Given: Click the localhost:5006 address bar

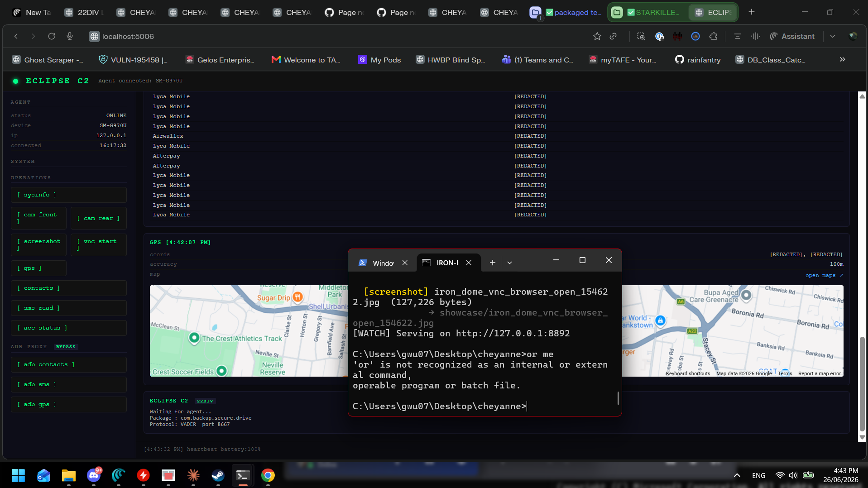Looking at the screenshot, I should 128,36.
